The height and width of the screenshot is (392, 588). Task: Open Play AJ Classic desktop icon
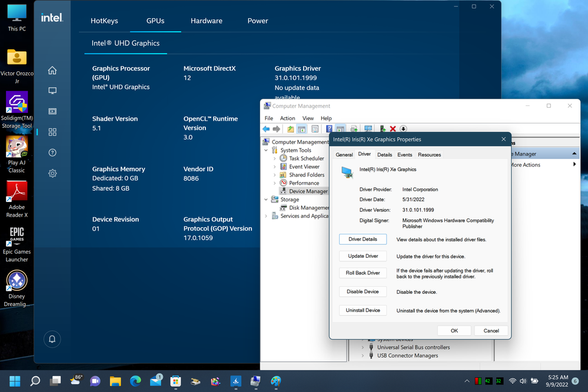click(x=17, y=154)
